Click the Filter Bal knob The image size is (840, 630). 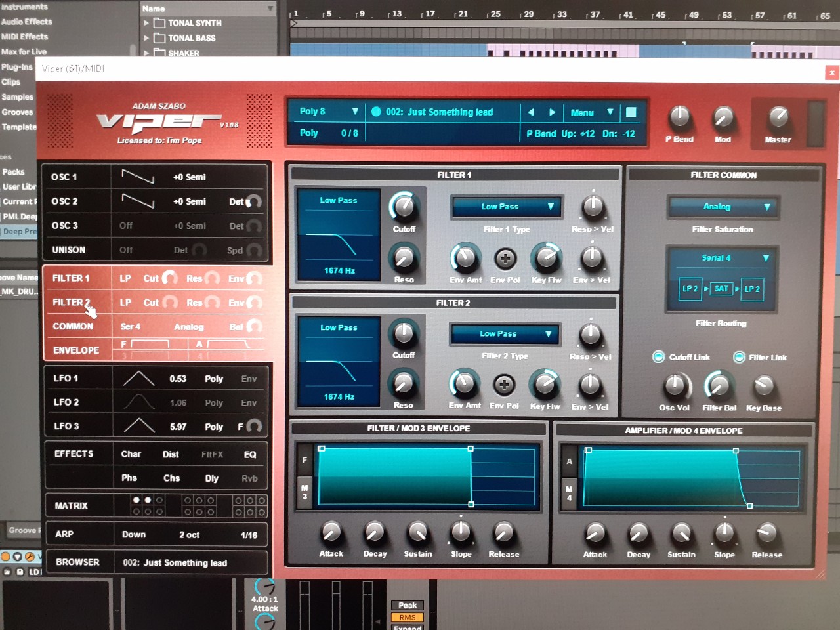(719, 386)
